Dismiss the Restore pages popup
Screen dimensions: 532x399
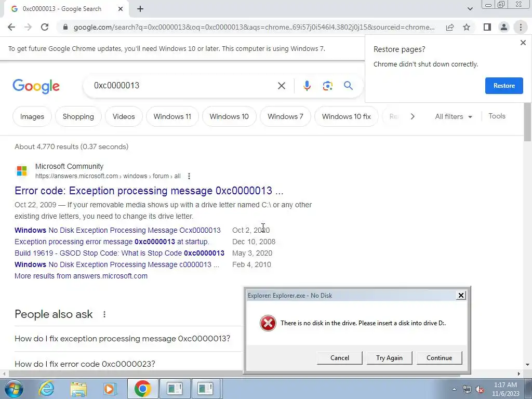pos(523,43)
